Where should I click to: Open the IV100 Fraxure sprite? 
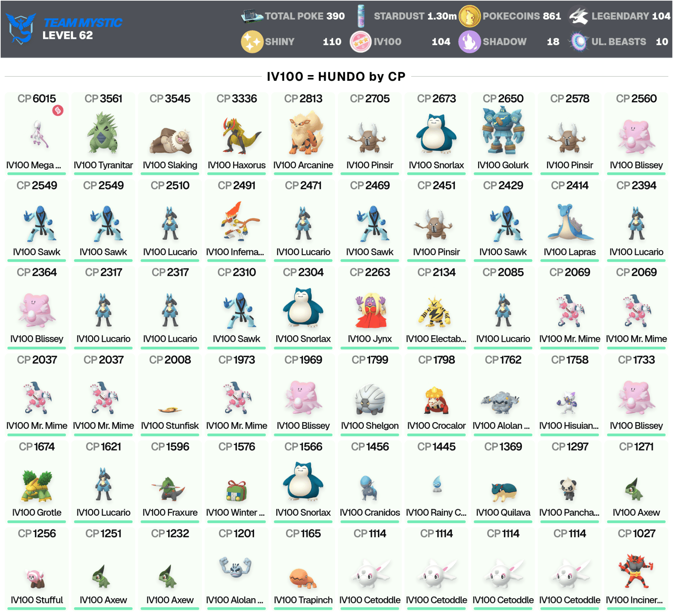coord(169,489)
